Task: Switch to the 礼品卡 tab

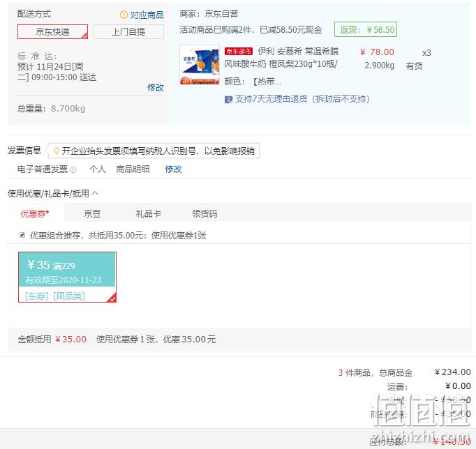Action: tap(148, 214)
